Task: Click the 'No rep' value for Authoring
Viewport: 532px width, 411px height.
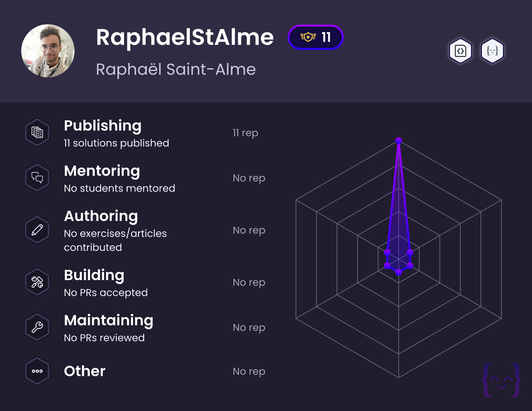Action: pyautogui.click(x=249, y=230)
